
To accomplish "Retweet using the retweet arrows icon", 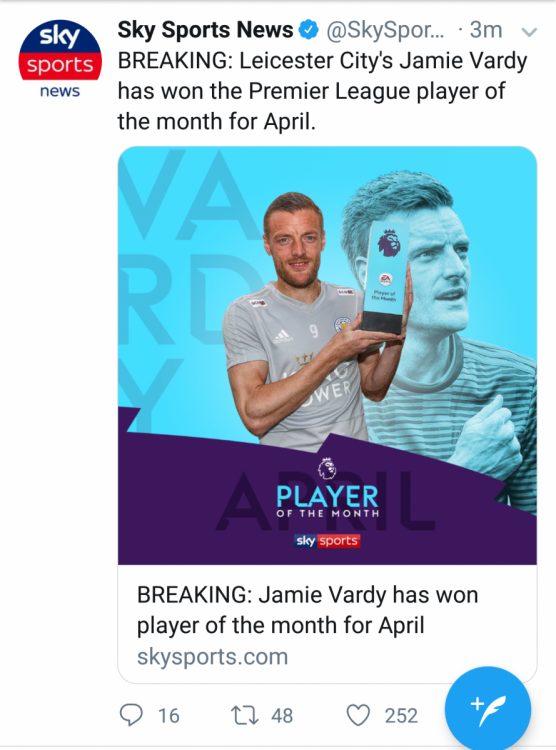I will tap(245, 716).
